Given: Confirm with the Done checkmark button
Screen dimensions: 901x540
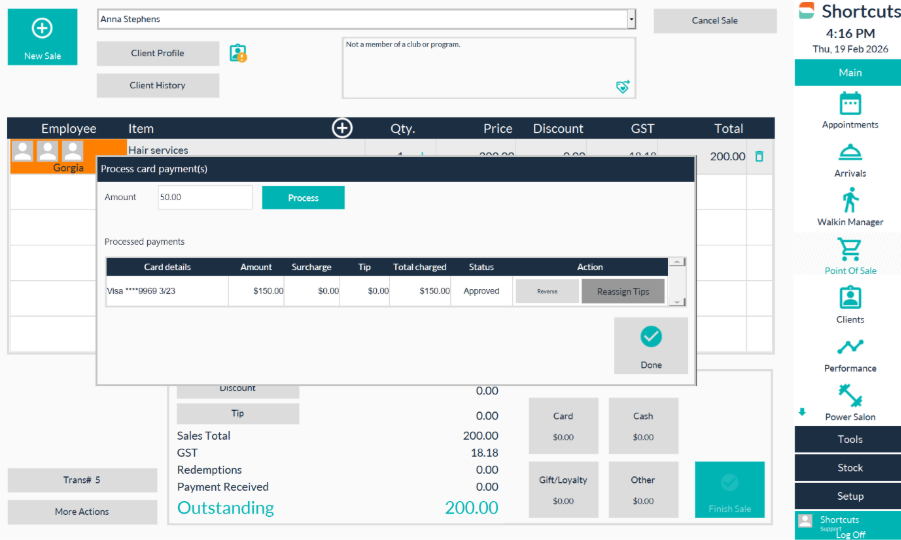Looking at the screenshot, I should [651, 345].
